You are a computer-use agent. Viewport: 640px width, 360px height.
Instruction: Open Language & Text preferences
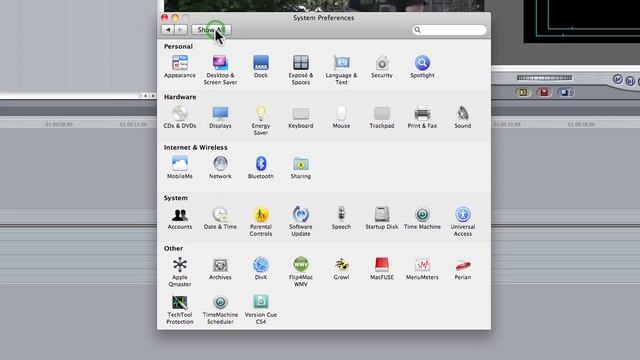pyautogui.click(x=341, y=70)
